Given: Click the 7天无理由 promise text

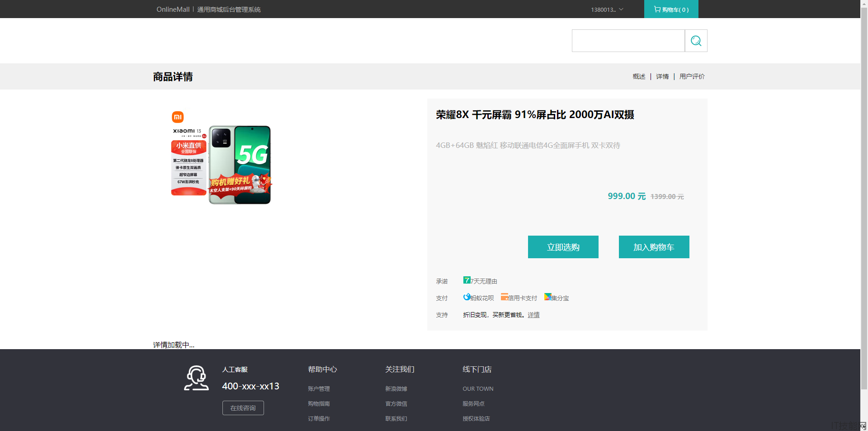Looking at the screenshot, I should [484, 281].
